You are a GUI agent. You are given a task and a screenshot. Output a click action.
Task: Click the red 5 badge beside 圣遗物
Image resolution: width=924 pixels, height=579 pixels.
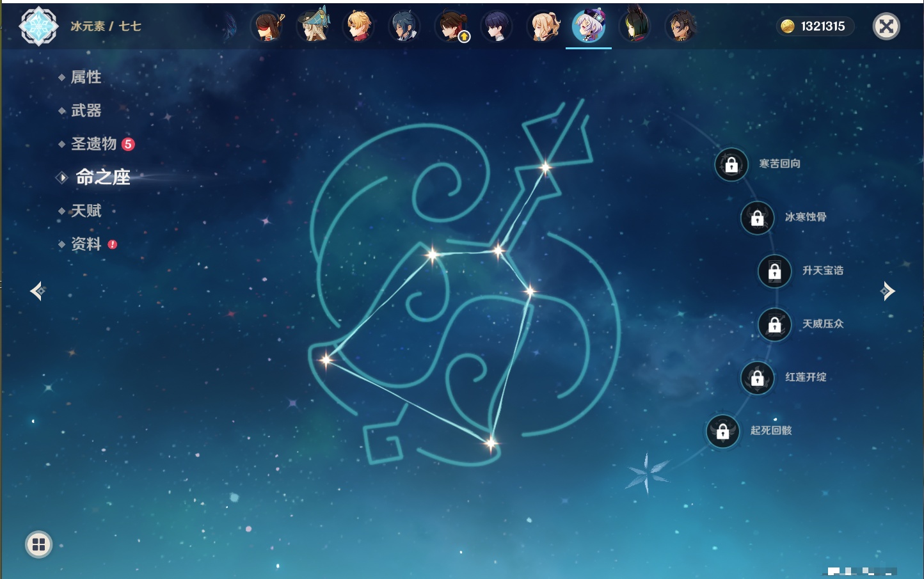[x=128, y=144]
